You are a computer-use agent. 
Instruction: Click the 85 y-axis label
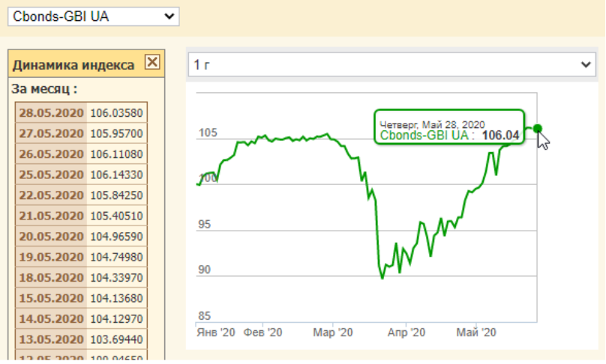tap(205, 316)
